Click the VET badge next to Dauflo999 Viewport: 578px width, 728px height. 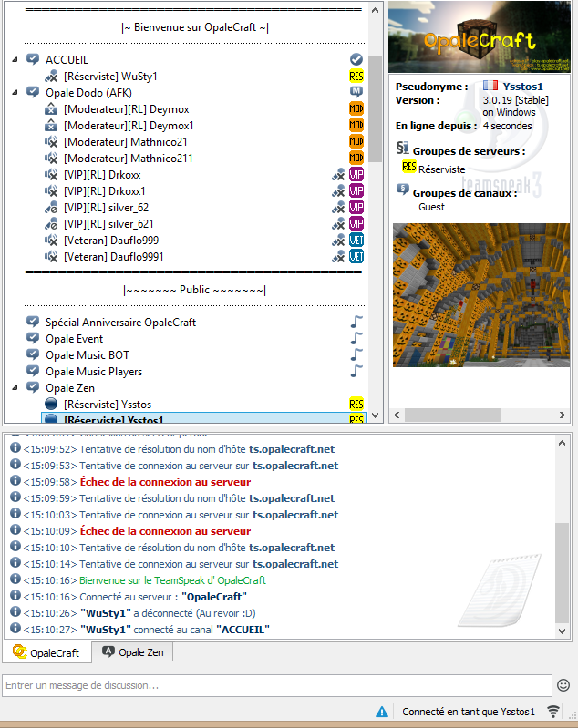pos(356,240)
